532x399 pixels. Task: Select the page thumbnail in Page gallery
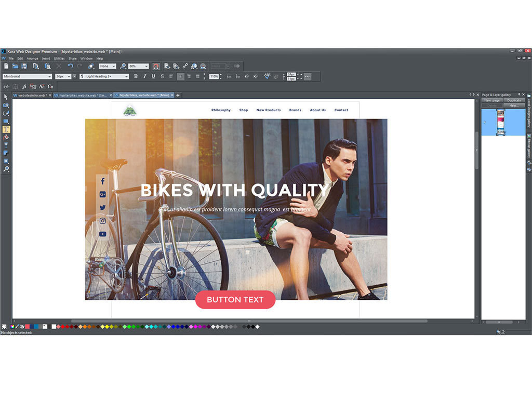[x=500, y=122]
